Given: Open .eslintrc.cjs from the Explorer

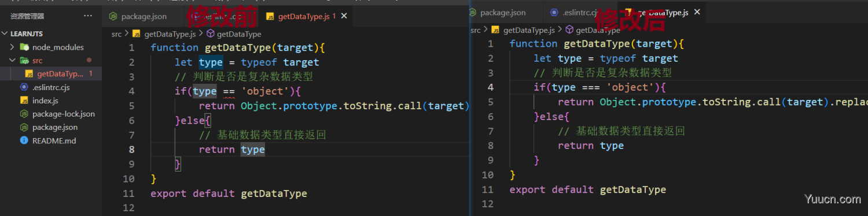Looking at the screenshot, I should (x=51, y=87).
